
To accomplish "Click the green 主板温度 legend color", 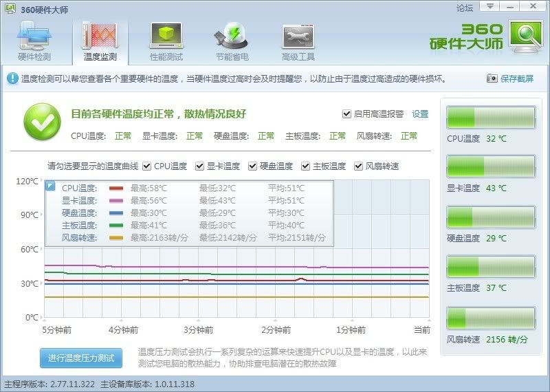I will pos(116,226).
